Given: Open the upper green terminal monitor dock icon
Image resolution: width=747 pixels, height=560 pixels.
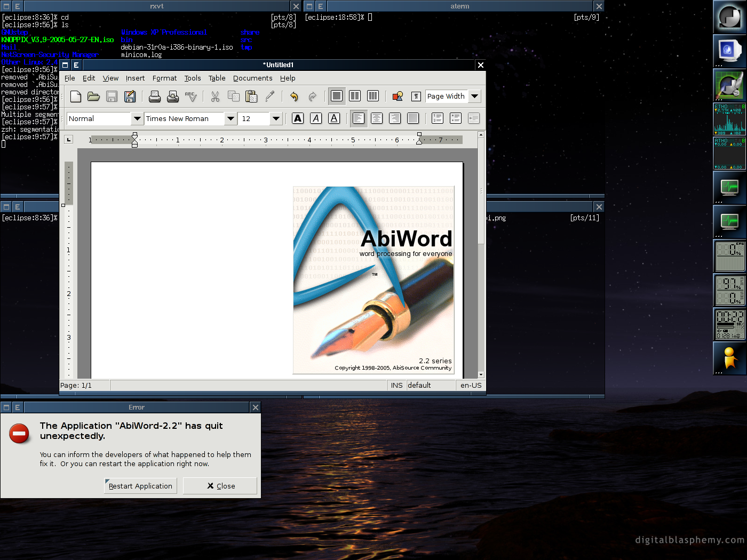Looking at the screenshot, I should click(x=729, y=187).
